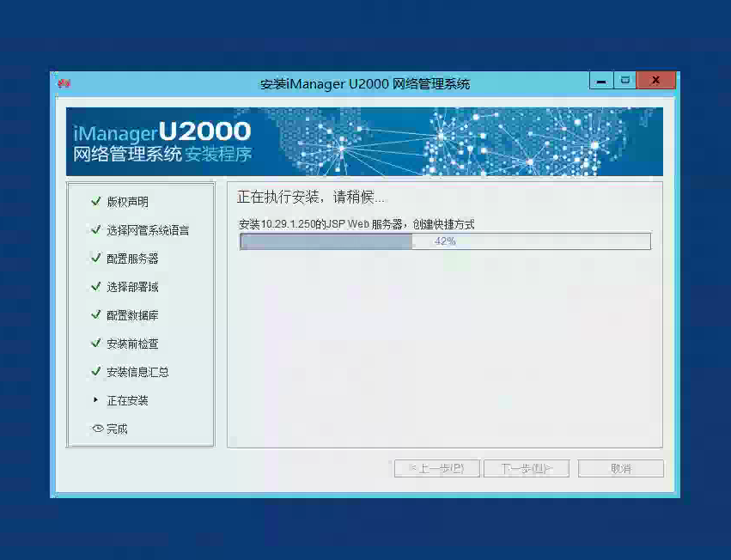
Task: Click the checkmark icon next to 安装前检查
Action: [95, 344]
